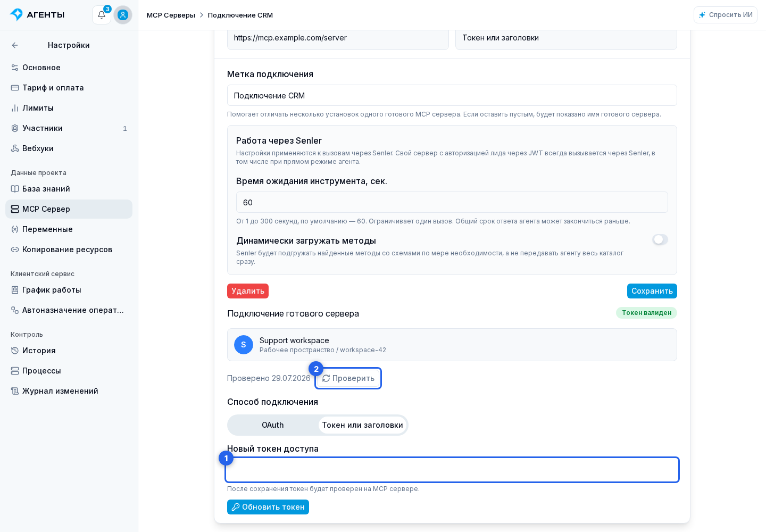The image size is (766, 532).
Task: Select the OAuth connection method
Action: (x=273, y=425)
